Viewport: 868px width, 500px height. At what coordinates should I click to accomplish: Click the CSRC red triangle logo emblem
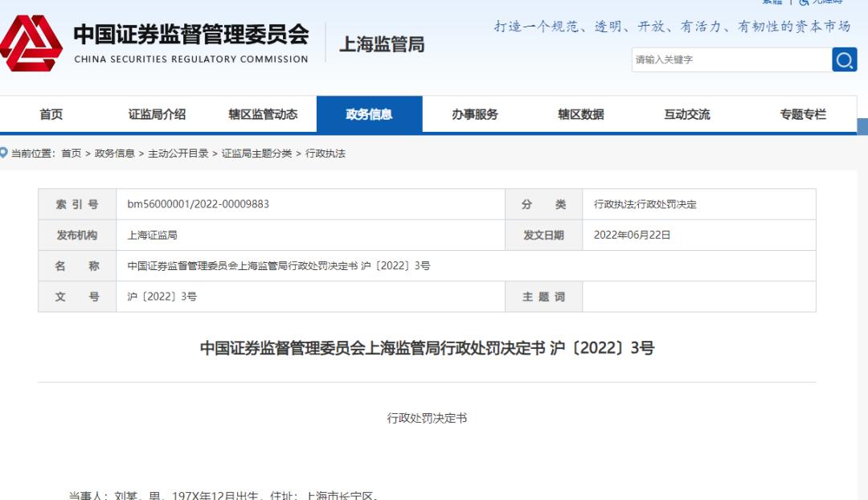[x=31, y=44]
